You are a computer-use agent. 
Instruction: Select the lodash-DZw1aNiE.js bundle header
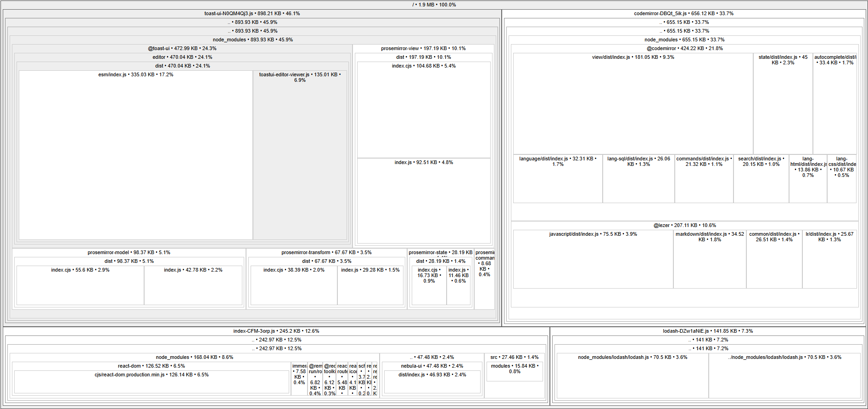tap(708, 331)
